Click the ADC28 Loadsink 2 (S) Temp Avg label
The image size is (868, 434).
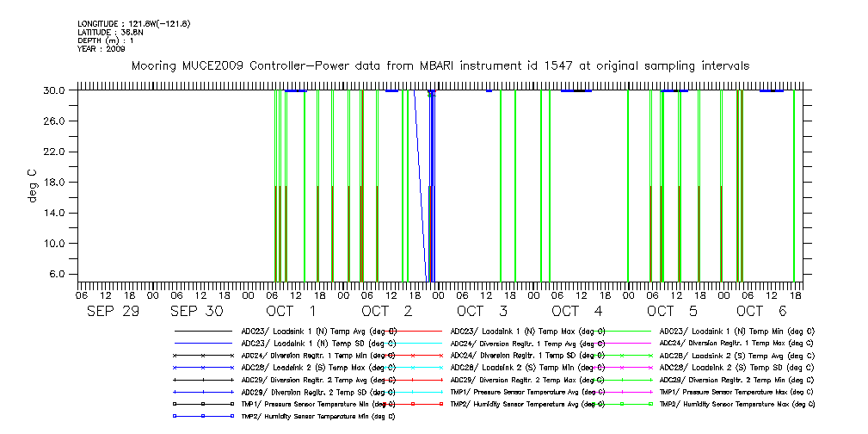point(736,355)
